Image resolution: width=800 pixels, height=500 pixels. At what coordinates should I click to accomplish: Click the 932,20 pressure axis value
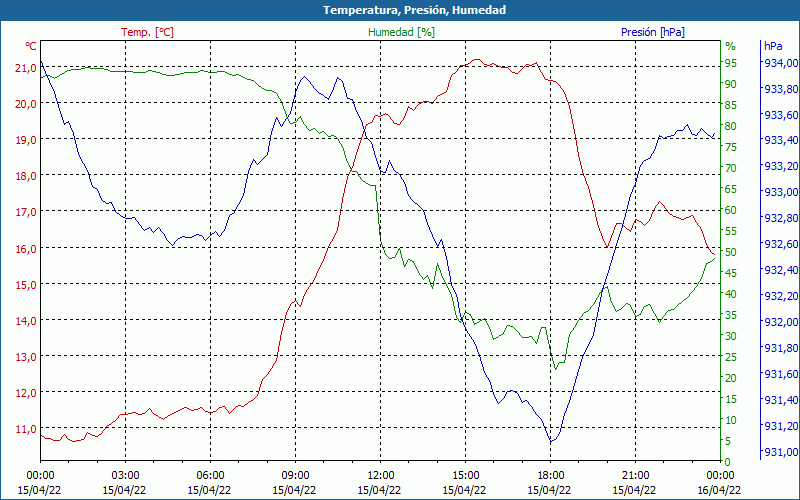(x=779, y=296)
